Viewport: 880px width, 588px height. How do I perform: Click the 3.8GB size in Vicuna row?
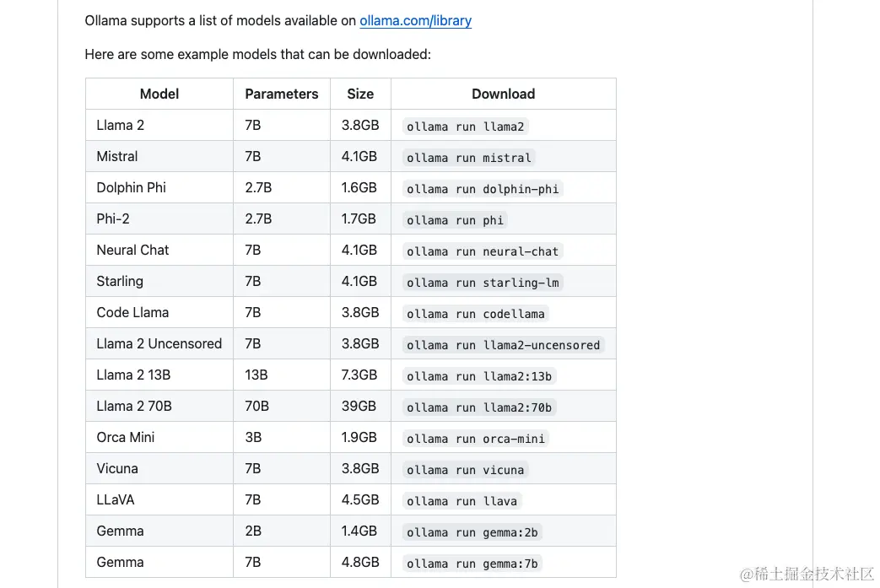[360, 468]
